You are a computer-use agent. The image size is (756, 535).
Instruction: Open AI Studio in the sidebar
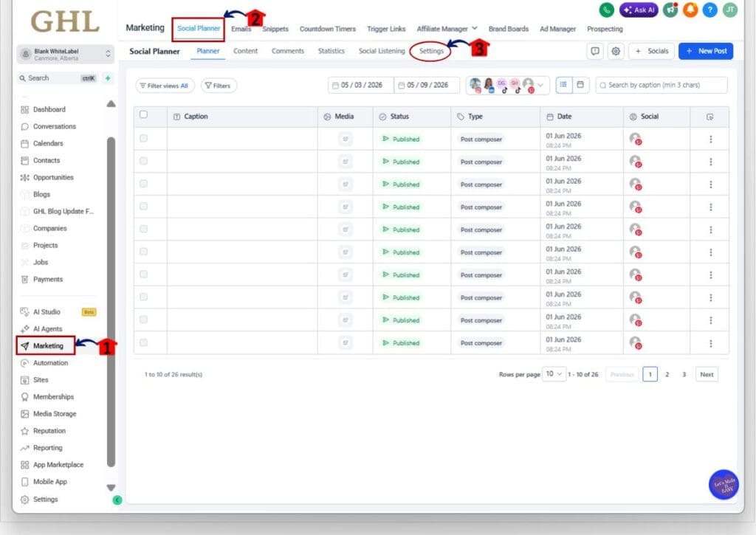[47, 312]
